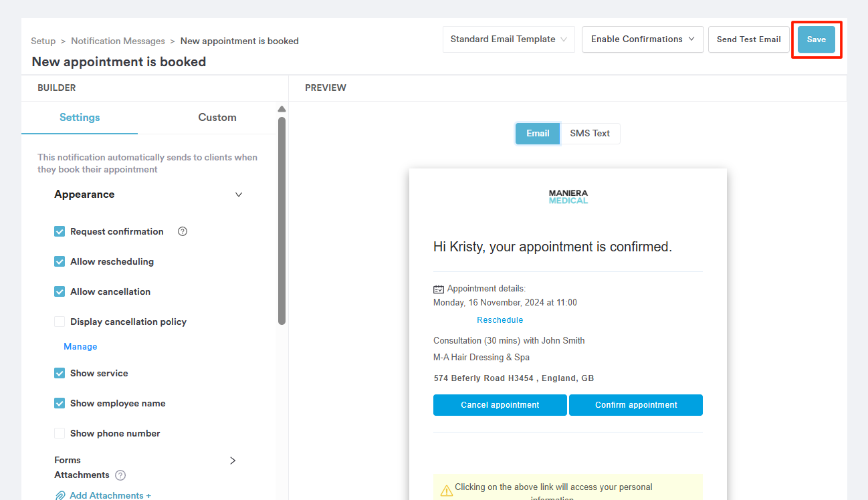
Task: Collapse the Appearance section chevron
Action: click(x=239, y=195)
